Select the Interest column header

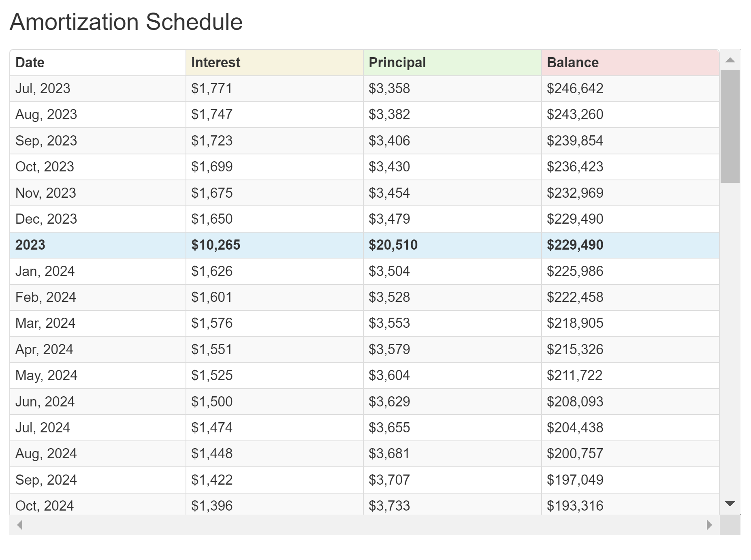(215, 62)
